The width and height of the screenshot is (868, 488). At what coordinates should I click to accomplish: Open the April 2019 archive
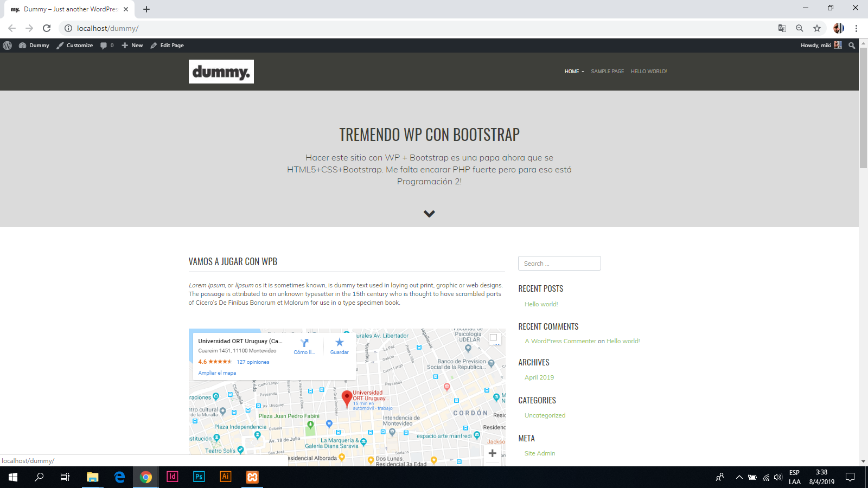(539, 377)
